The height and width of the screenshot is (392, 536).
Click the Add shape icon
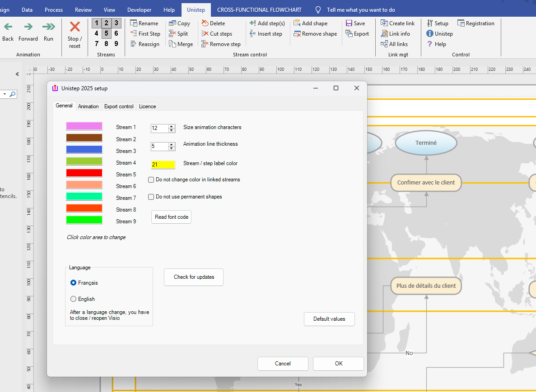pos(297,23)
